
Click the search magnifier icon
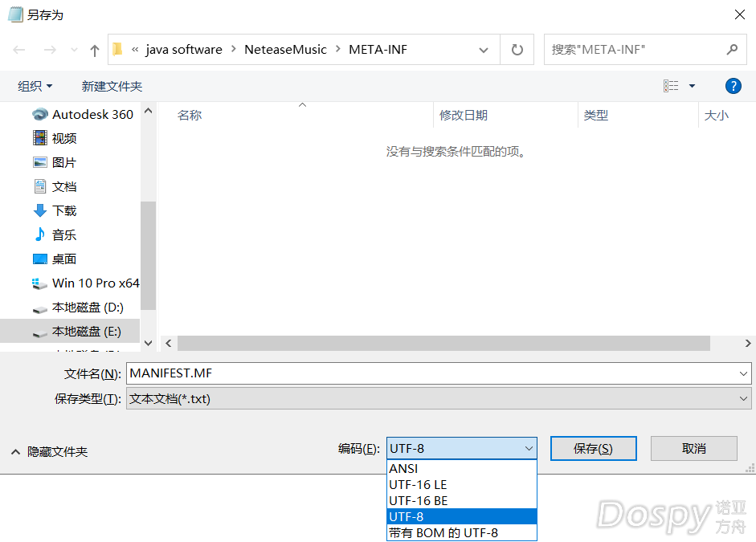[x=731, y=50]
